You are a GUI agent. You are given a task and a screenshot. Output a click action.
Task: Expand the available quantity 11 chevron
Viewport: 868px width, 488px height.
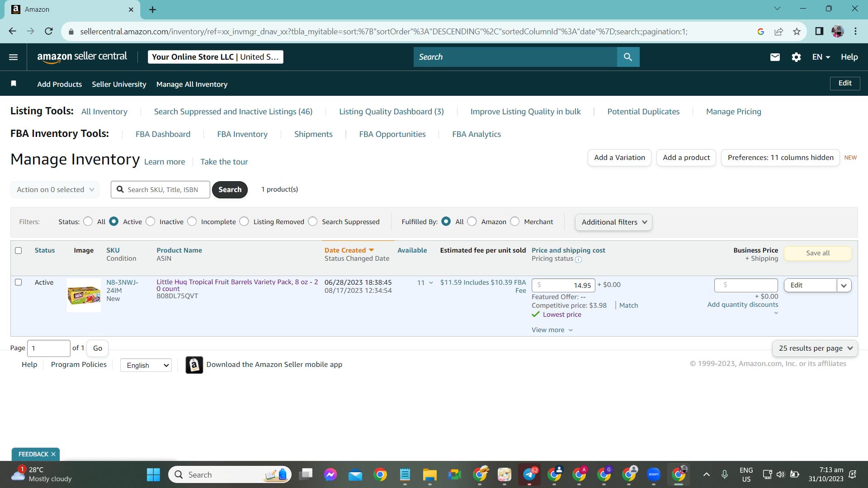click(x=430, y=283)
